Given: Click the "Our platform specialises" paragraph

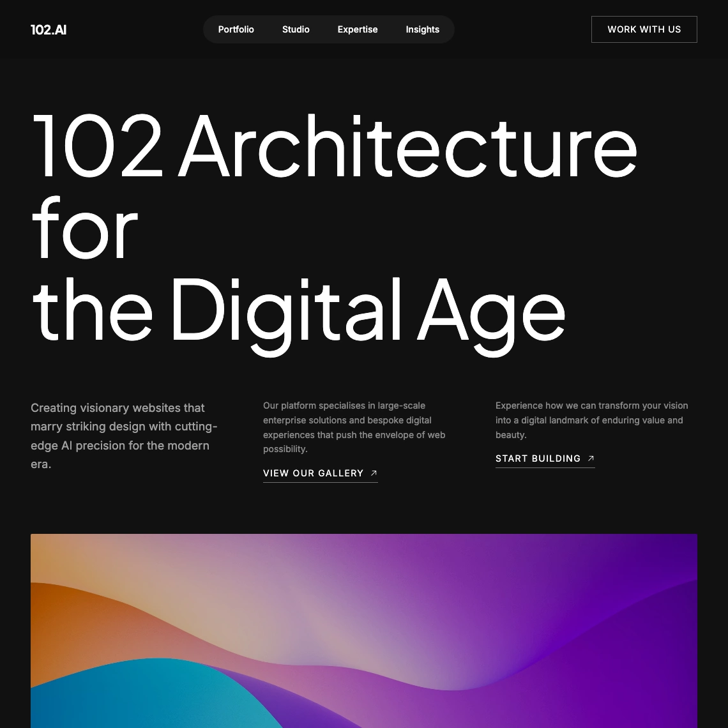Looking at the screenshot, I should [354, 427].
